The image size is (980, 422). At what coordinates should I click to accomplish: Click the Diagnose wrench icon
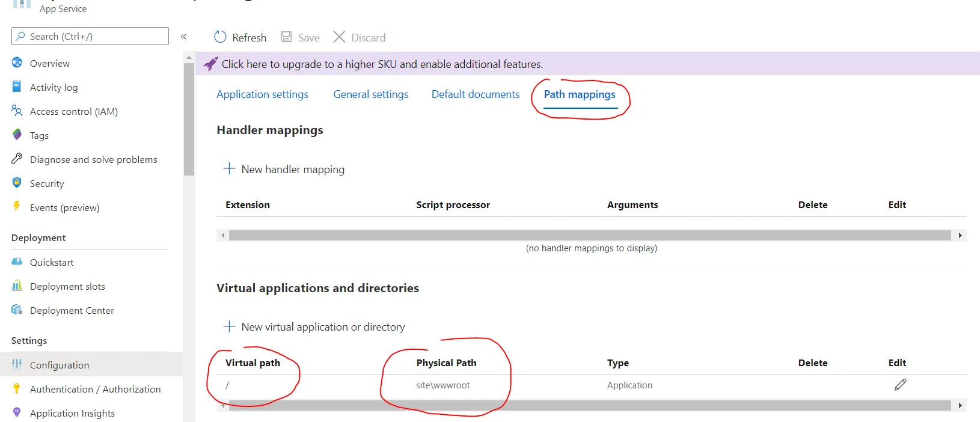click(17, 159)
